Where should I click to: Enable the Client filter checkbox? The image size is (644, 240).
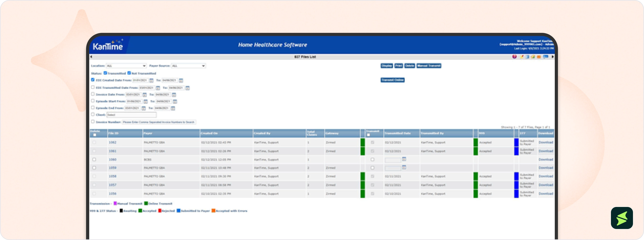pyautogui.click(x=93, y=114)
